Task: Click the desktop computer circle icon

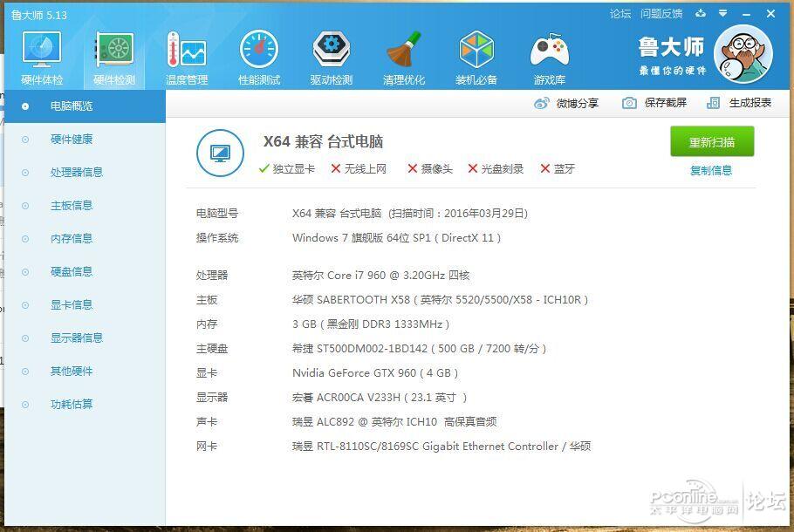Action: click(220, 153)
